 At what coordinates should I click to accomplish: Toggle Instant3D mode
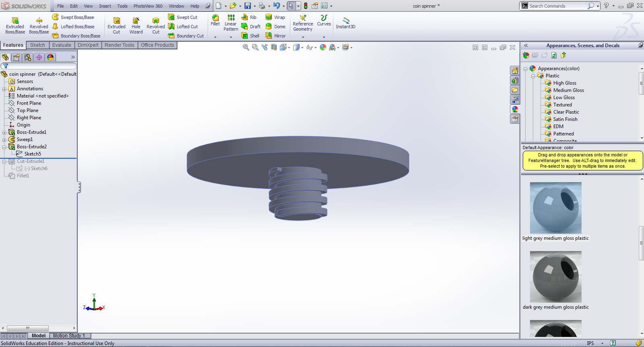pyautogui.click(x=346, y=23)
